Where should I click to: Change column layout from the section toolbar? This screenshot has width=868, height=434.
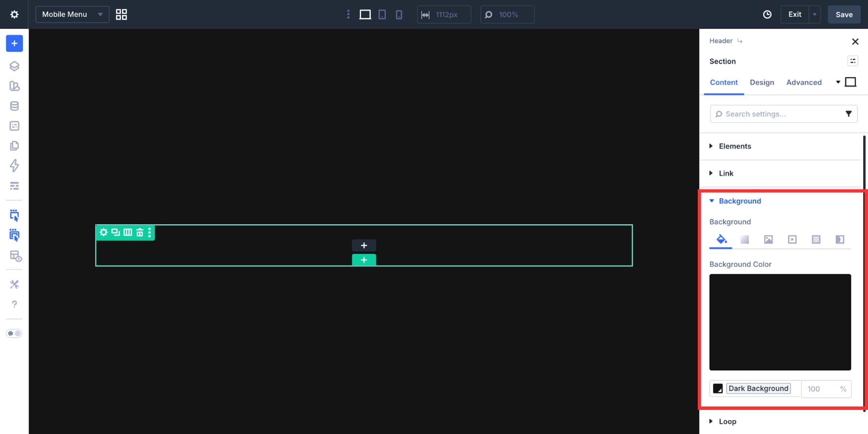pyautogui.click(x=128, y=232)
